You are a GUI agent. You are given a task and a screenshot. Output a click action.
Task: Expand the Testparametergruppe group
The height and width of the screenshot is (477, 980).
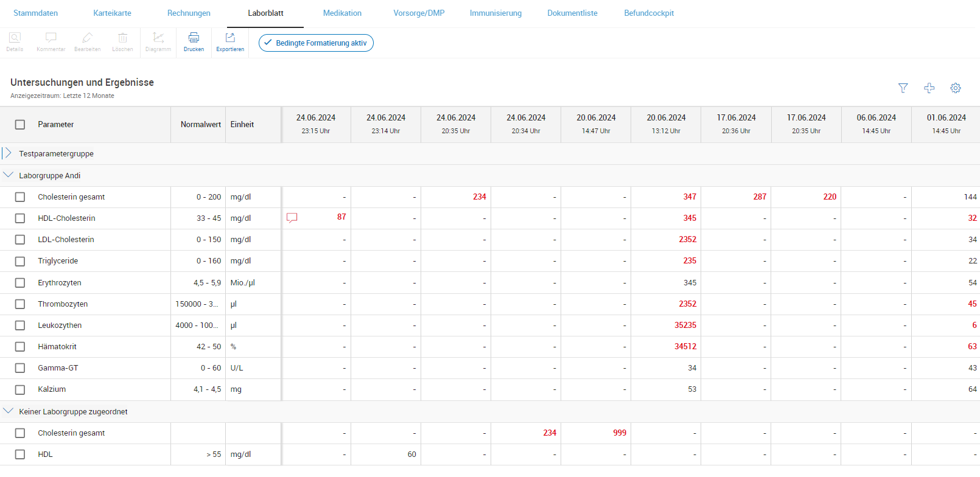click(8, 153)
